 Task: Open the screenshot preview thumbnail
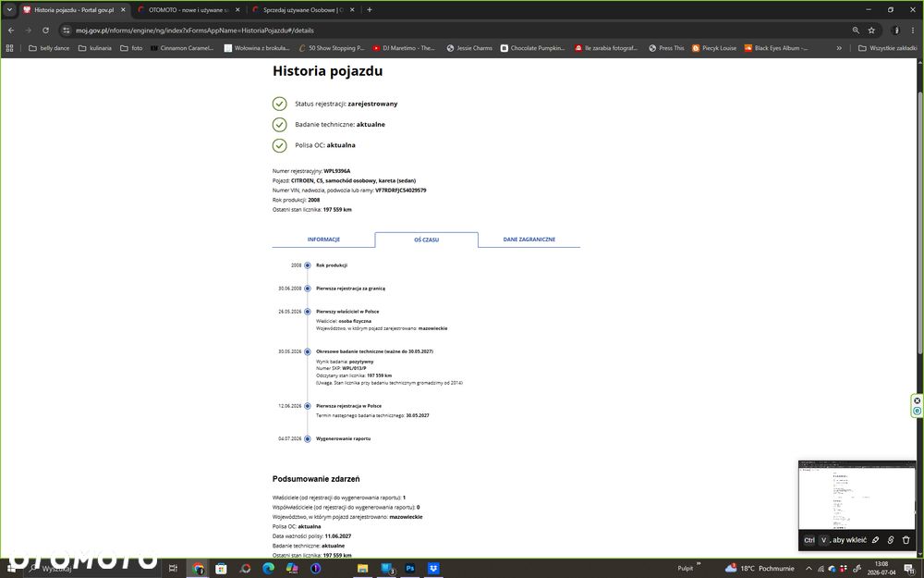[857, 496]
